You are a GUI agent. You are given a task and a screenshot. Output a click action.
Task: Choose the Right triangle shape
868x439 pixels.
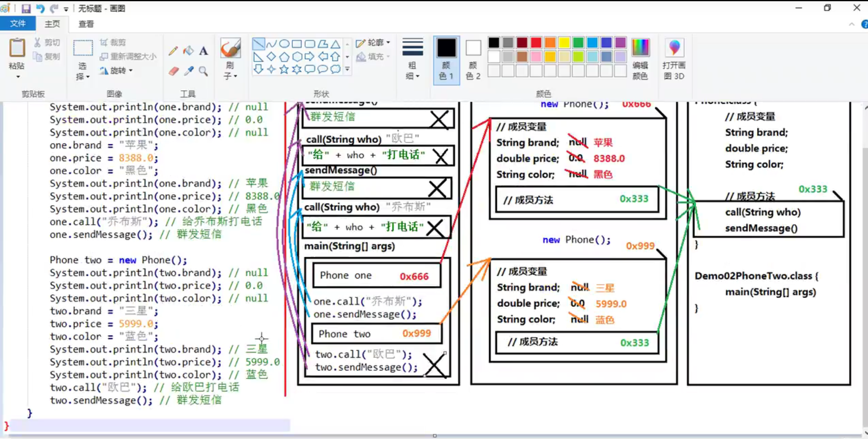pos(258,56)
